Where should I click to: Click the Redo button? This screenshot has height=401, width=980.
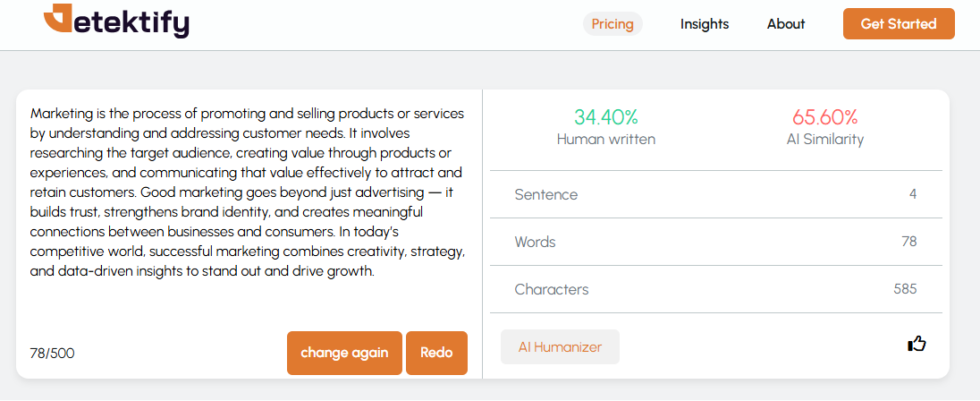436,353
